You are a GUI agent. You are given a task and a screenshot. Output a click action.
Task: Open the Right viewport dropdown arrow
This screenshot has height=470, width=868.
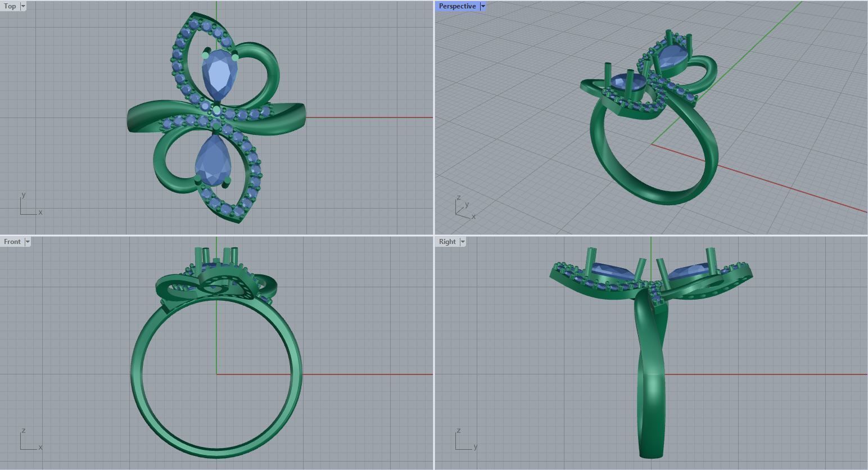463,242
